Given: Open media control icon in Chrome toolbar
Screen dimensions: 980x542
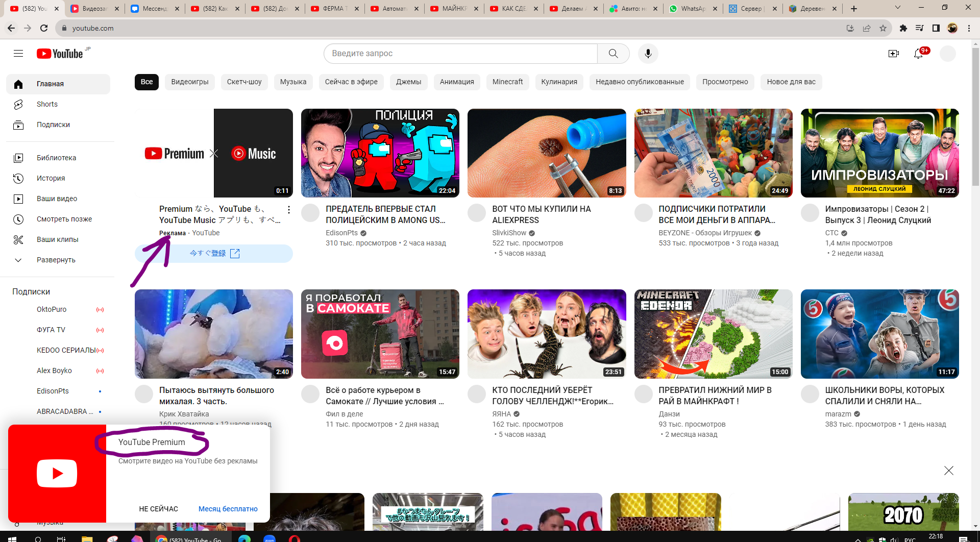Looking at the screenshot, I should [x=919, y=28].
